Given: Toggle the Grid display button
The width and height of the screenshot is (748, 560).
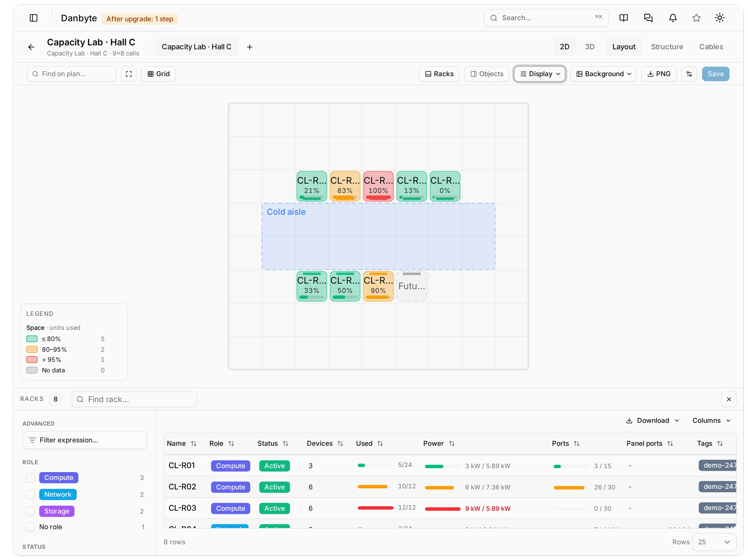Looking at the screenshot, I should point(158,74).
